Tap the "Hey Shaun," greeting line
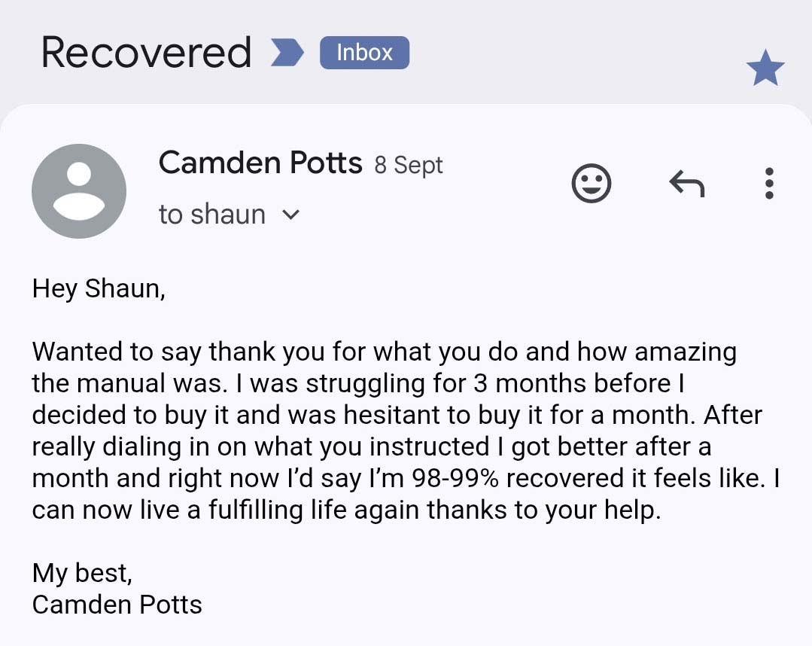The image size is (812, 646). click(x=99, y=288)
